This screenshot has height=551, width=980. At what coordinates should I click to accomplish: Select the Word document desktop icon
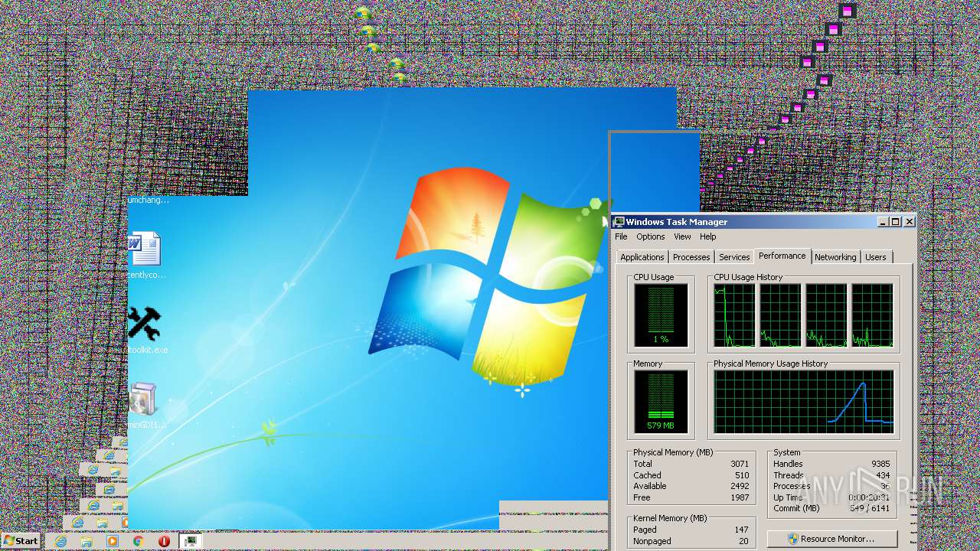pyautogui.click(x=144, y=249)
